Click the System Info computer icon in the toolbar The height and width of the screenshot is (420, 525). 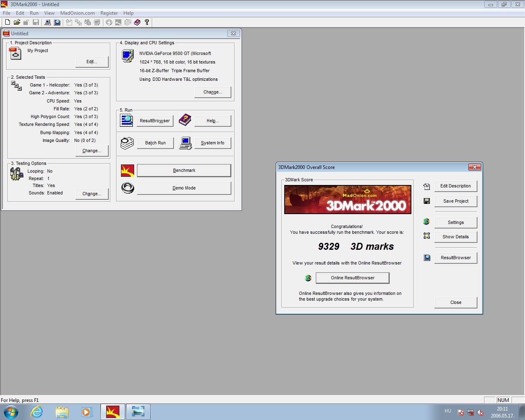point(48,22)
